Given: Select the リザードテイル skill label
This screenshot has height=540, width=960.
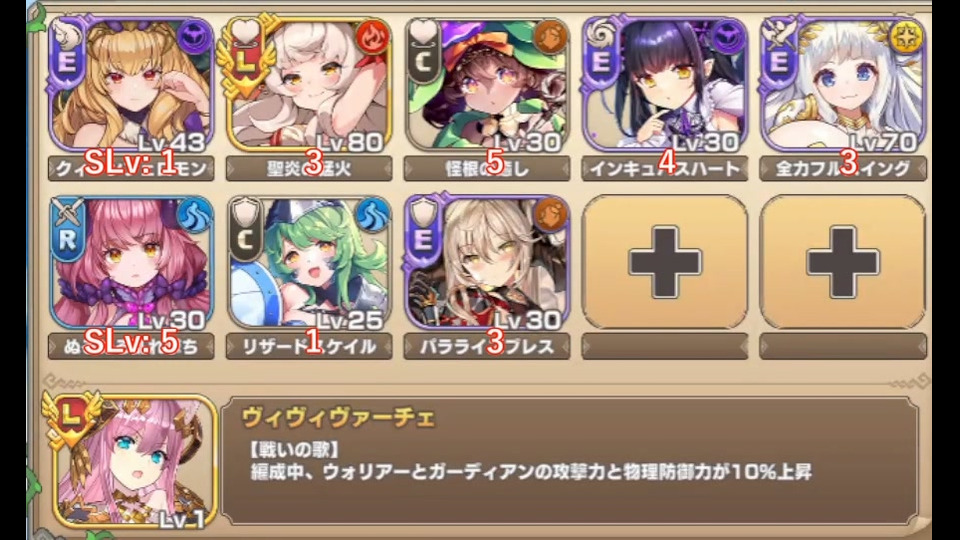Looking at the screenshot, I should [x=309, y=347].
